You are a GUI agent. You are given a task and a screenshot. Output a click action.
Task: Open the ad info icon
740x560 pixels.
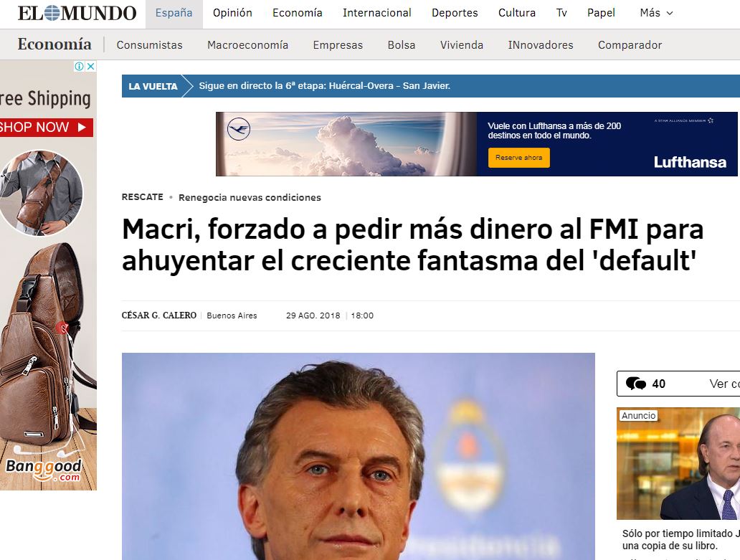(80, 67)
